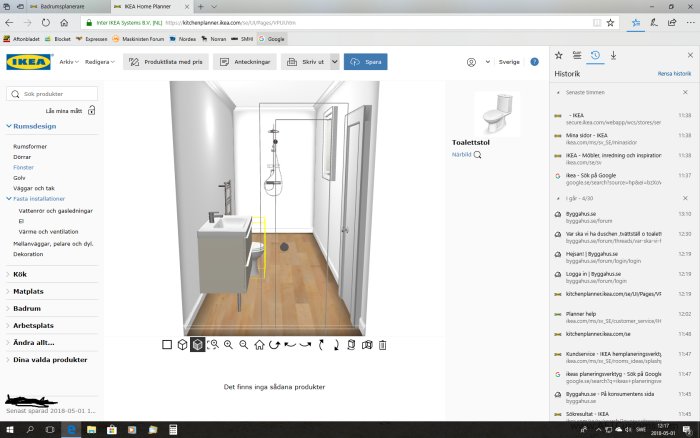Open Närbild close-up of Toalettstol
Image resolution: width=700 pixels, height=438 pixels.
coord(467,154)
